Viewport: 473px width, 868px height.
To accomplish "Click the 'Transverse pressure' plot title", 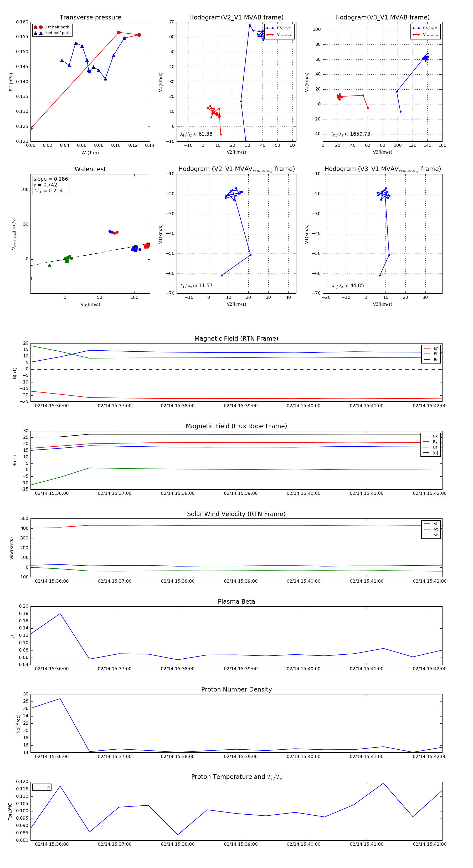I will (x=90, y=18).
